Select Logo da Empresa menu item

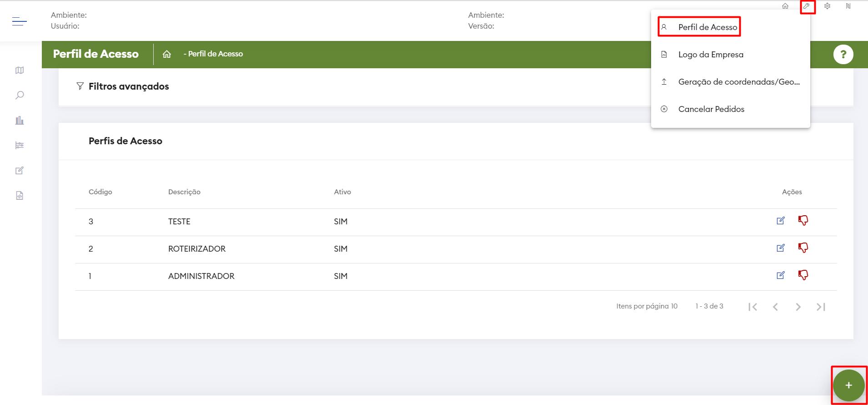711,55
